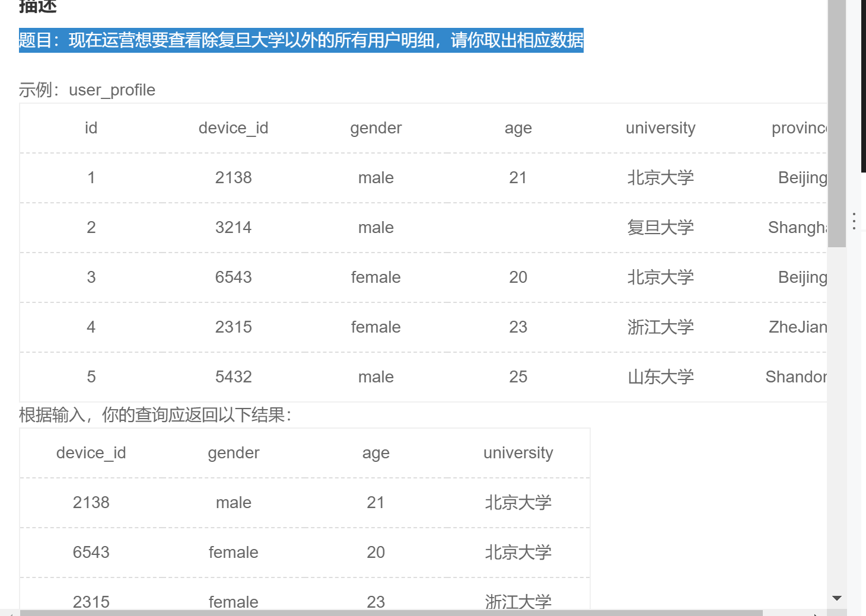Click 'device_id' header in user_profile table
The width and height of the screenshot is (866, 616).
tap(233, 128)
